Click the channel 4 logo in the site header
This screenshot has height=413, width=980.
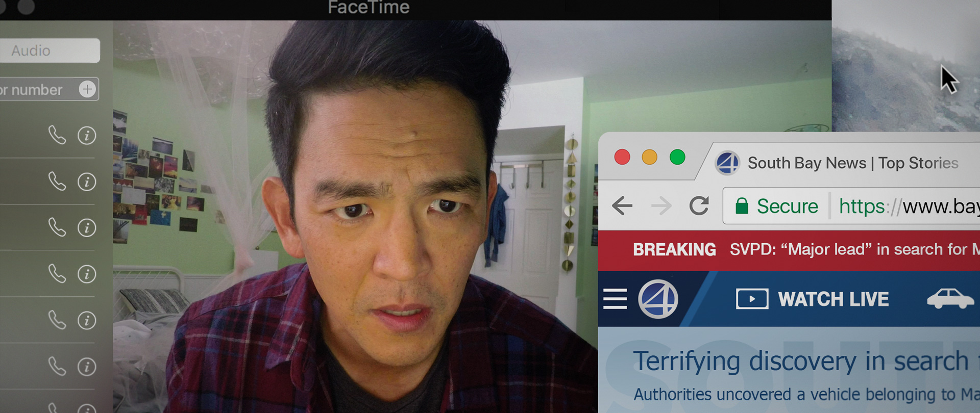pos(658,299)
